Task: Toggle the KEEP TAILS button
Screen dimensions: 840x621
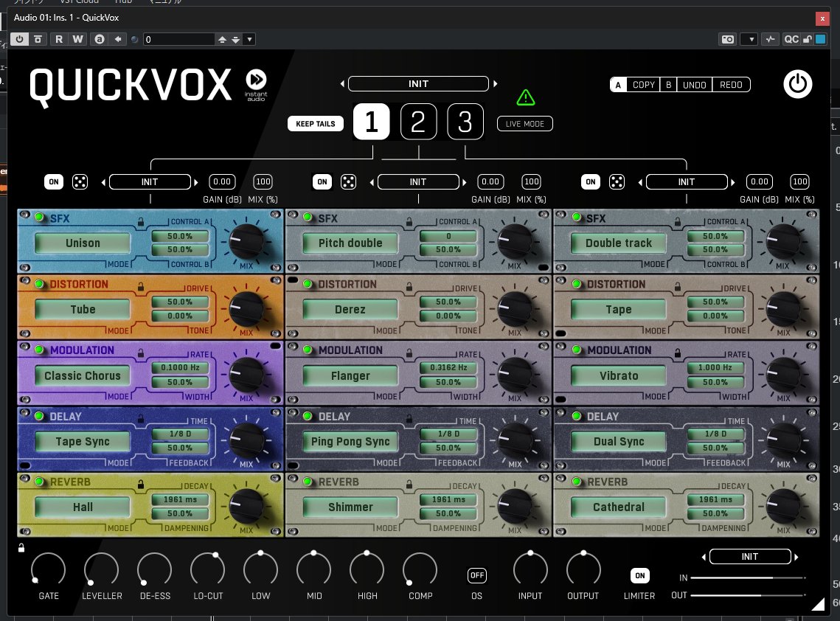Action: pos(316,124)
